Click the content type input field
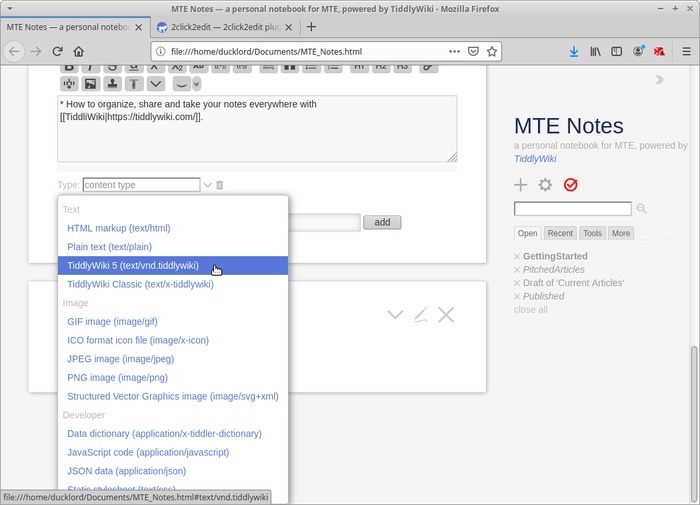The height and width of the screenshot is (505, 700). [141, 185]
